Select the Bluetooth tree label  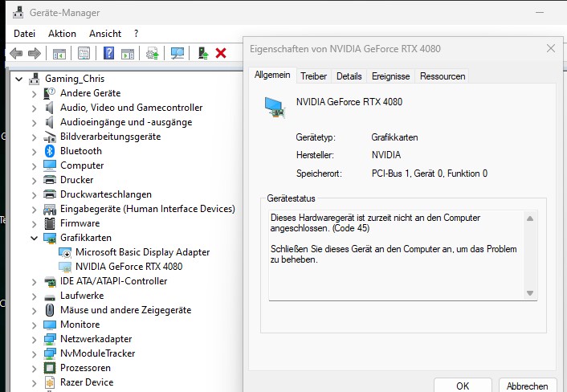coord(81,151)
